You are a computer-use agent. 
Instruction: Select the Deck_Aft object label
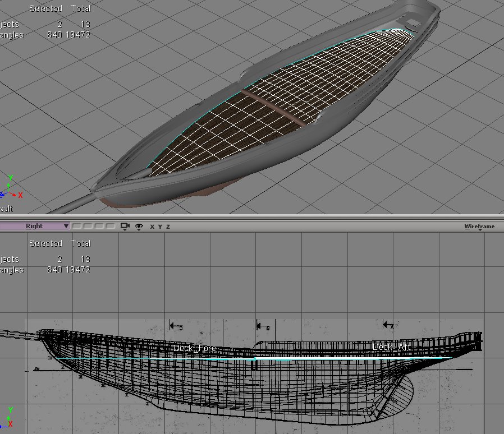click(392, 348)
